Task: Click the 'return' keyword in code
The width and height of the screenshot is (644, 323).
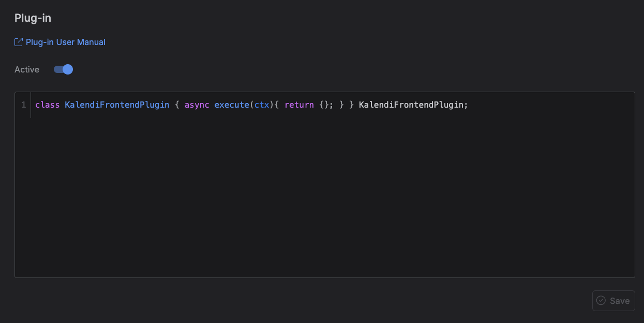Action: pyautogui.click(x=299, y=105)
